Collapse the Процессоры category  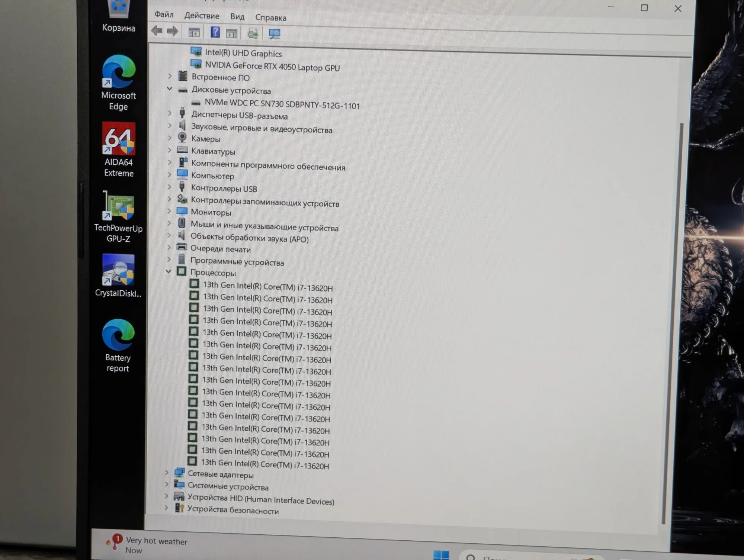coord(169,271)
